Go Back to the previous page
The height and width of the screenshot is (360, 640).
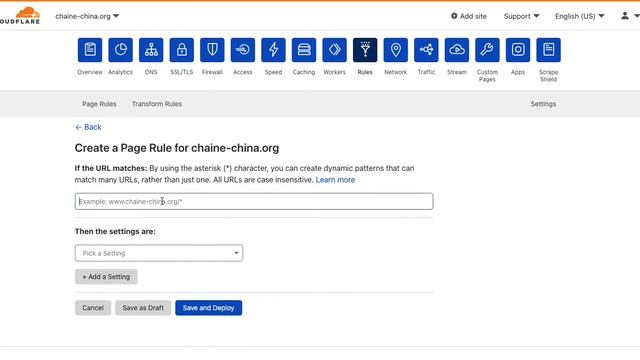click(x=88, y=127)
